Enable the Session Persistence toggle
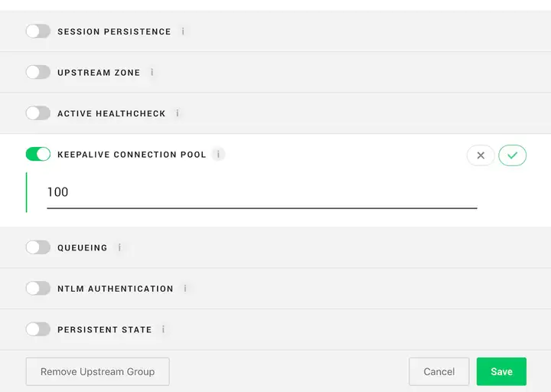 coord(37,31)
